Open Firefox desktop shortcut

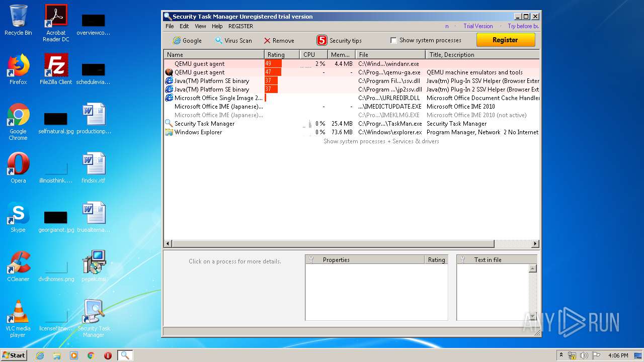click(18, 69)
